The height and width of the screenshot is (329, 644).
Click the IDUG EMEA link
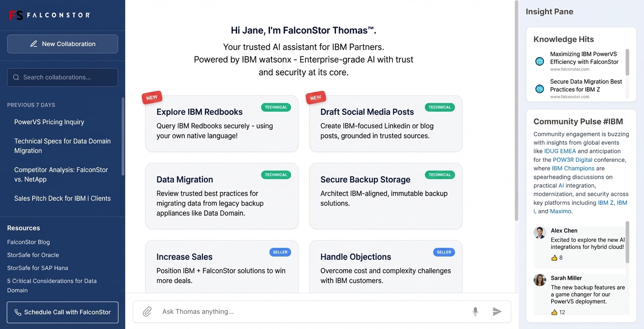click(x=560, y=151)
